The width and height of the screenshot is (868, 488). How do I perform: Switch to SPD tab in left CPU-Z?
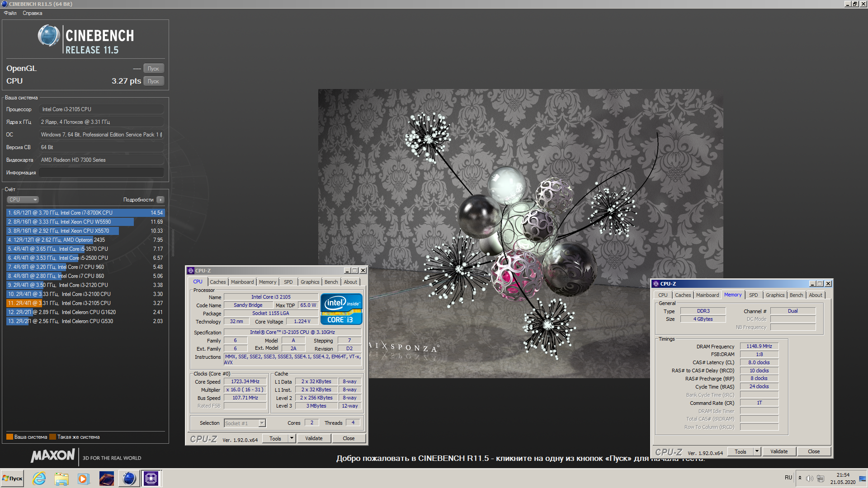[288, 282]
